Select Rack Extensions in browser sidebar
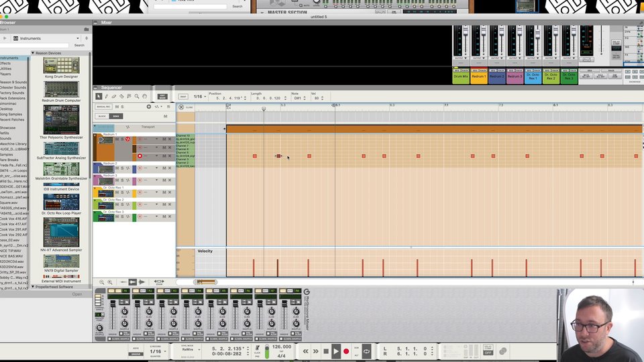Screen dimensions: 644x362 coord(13,98)
